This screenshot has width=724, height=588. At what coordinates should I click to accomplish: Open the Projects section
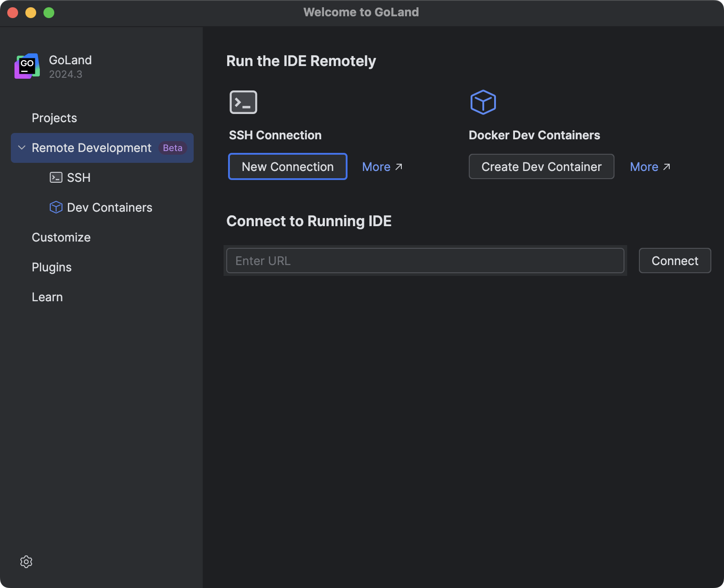[54, 118]
